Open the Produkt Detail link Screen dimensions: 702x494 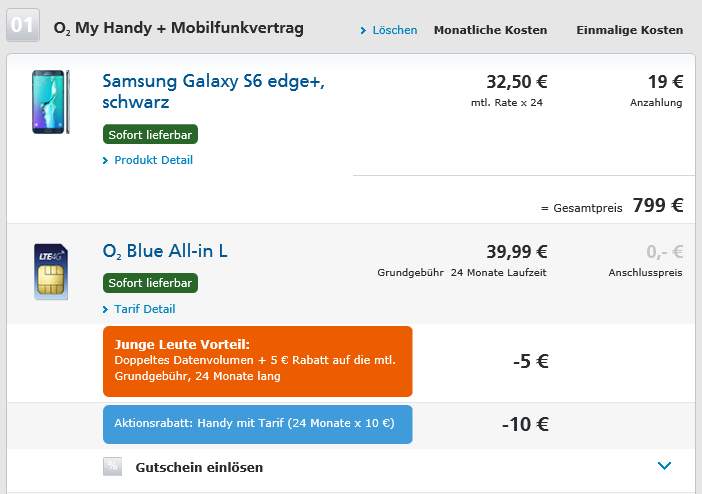[x=153, y=160]
